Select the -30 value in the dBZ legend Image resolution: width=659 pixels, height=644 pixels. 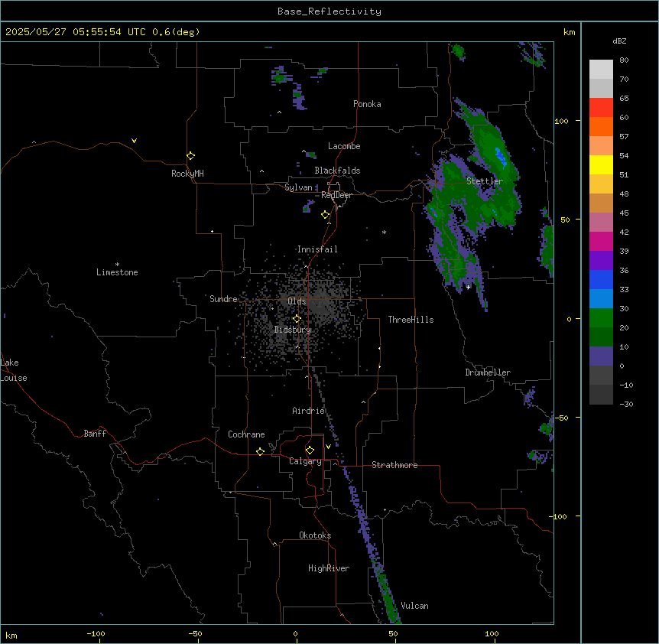click(626, 405)
